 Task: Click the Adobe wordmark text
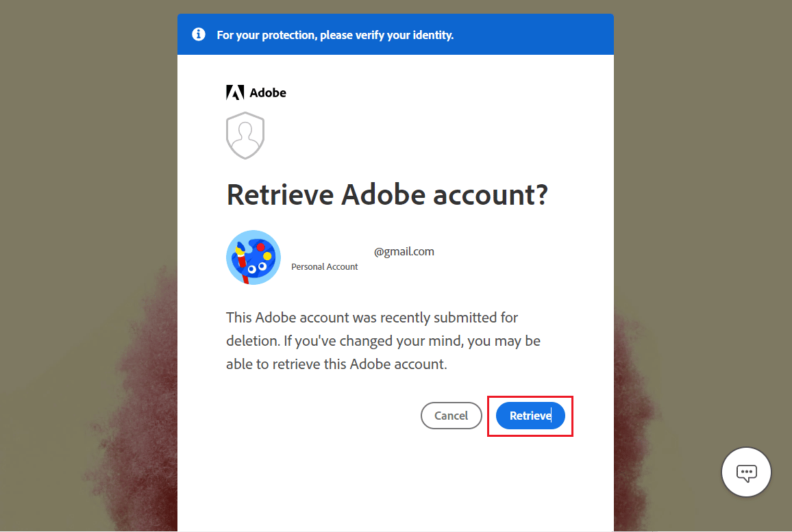268,92
